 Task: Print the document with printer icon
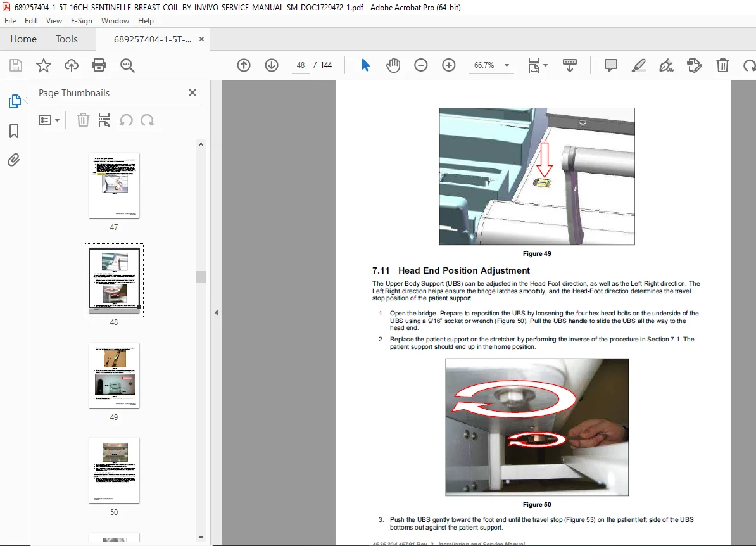click(99, 65)
